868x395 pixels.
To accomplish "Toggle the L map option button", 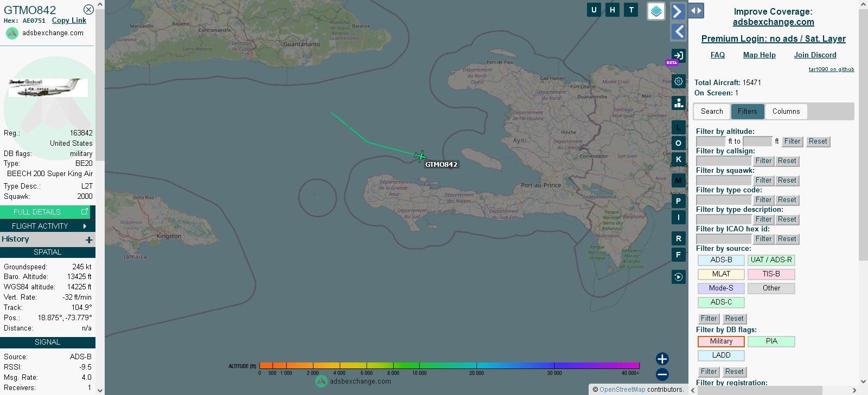I will click(x=679, y=127).
